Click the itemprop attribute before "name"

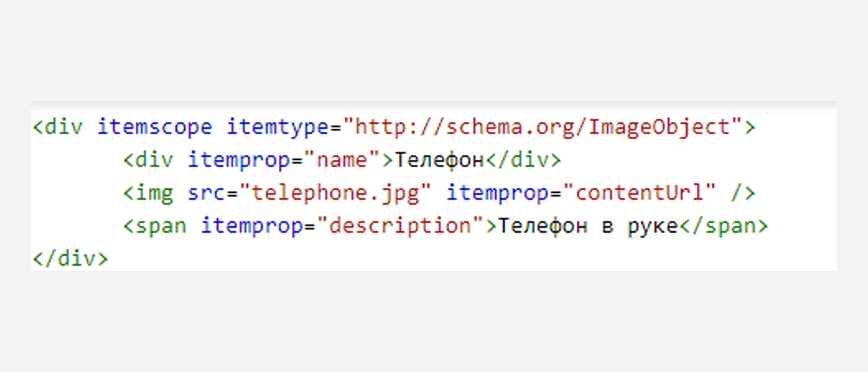coord(239,160)
